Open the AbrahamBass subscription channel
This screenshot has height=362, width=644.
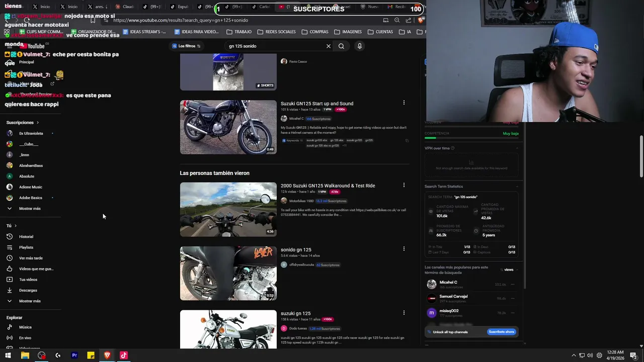(30, 165)
